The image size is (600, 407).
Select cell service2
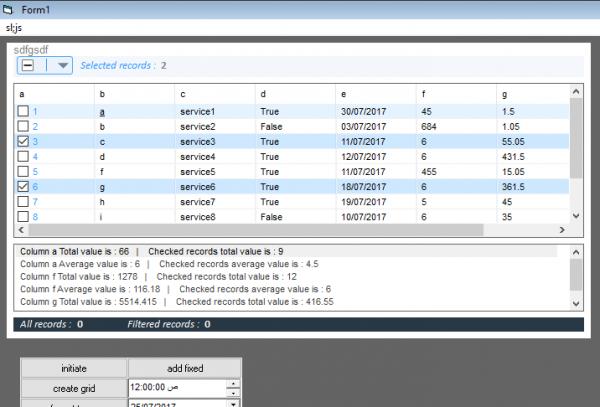(x=198, y=127)
